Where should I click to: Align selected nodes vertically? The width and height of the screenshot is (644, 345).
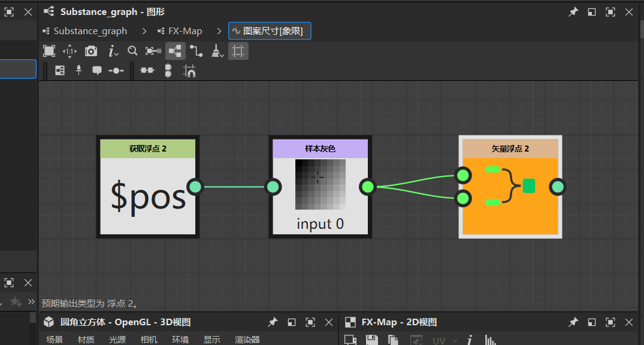coord(168,71)
